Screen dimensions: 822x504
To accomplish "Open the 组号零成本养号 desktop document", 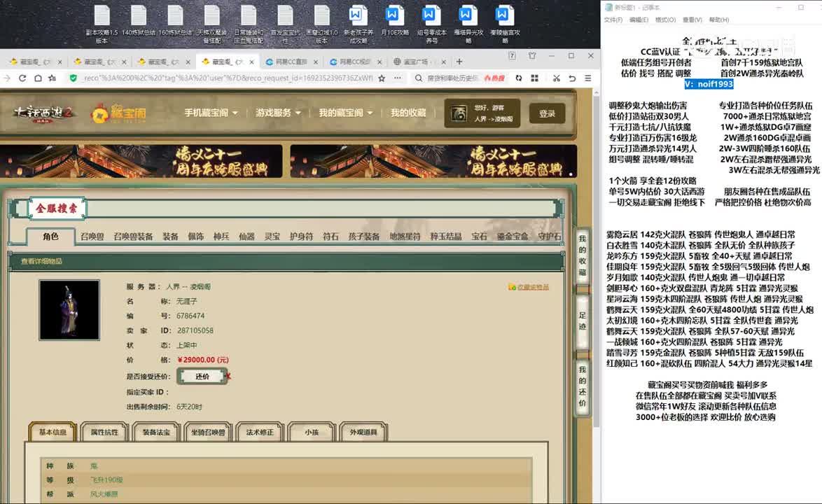I will point(431,24).
